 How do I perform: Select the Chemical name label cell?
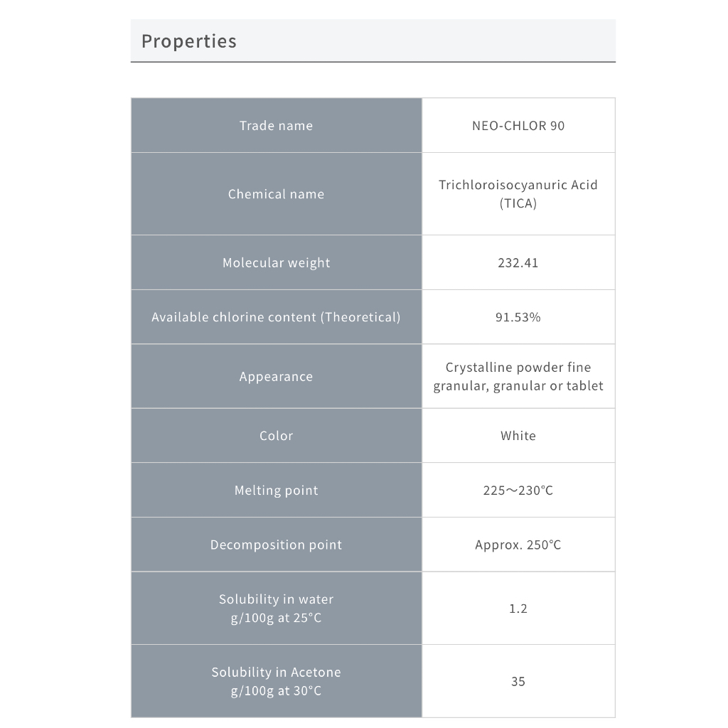point(277,193)
